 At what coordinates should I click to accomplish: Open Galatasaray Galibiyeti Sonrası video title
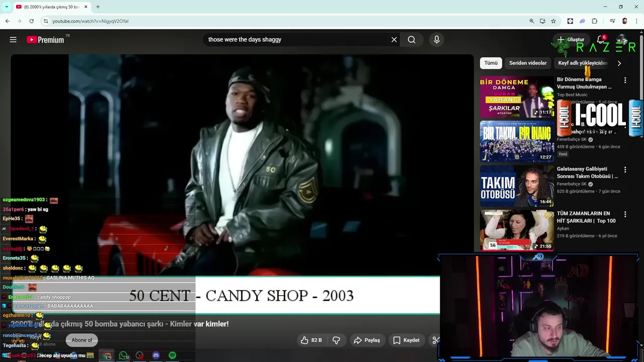click(x=587, y=172)
